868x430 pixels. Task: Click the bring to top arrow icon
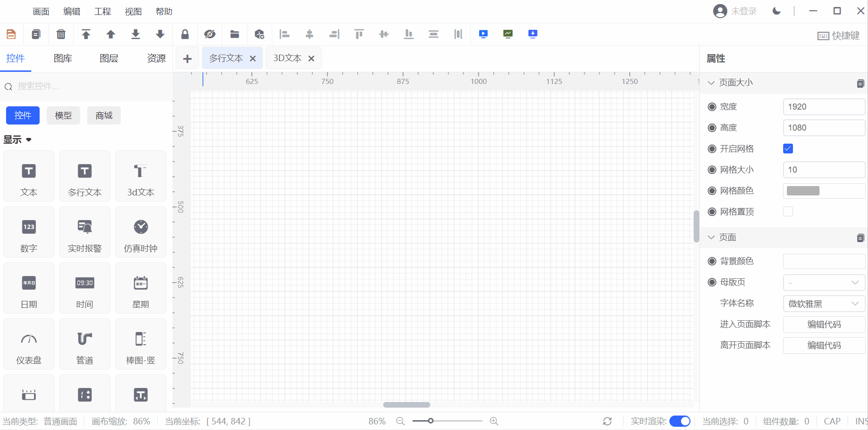[x=86, y=34]
